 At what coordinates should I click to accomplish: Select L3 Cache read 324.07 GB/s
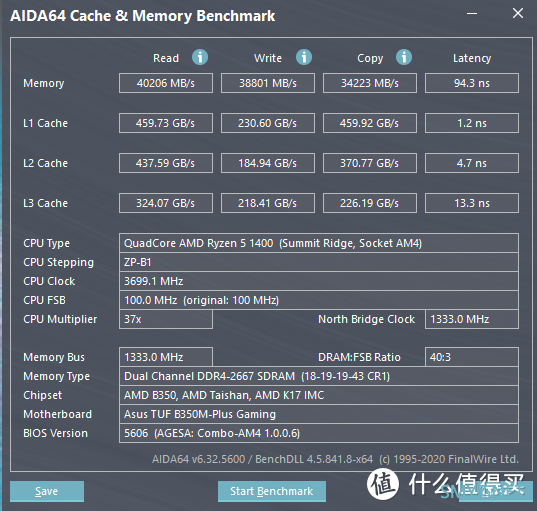[166, 203]
